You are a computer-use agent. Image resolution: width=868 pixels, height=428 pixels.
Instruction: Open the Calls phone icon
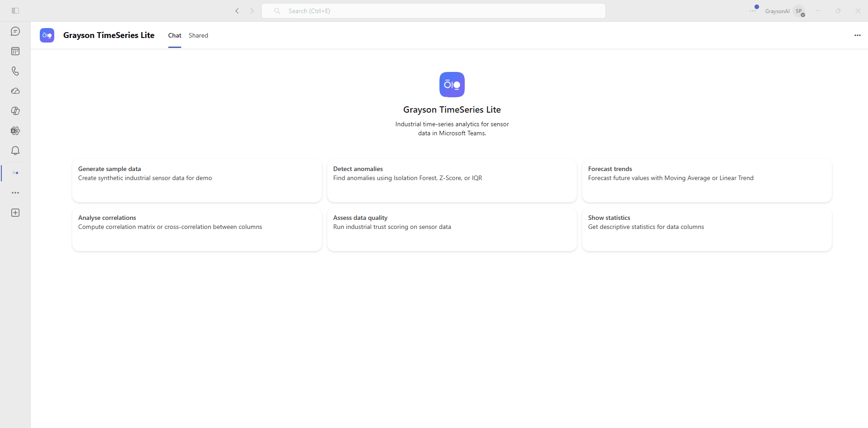15,71
